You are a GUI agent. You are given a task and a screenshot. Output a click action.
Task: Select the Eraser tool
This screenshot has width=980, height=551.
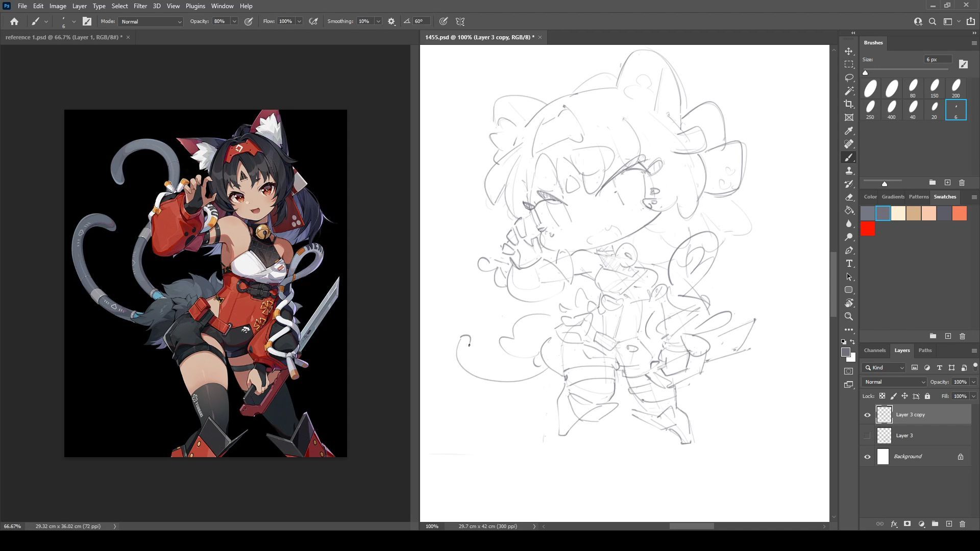pos(849,197)
